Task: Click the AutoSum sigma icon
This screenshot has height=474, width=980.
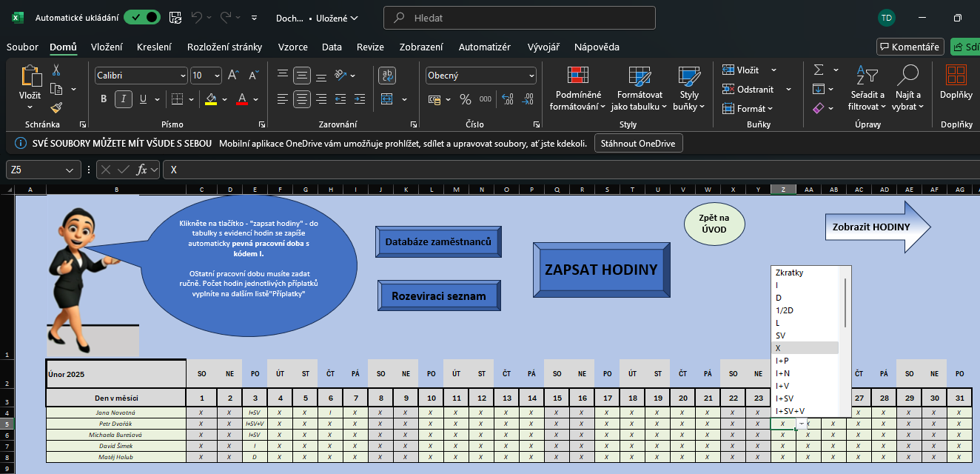Action: coord(819,70)
